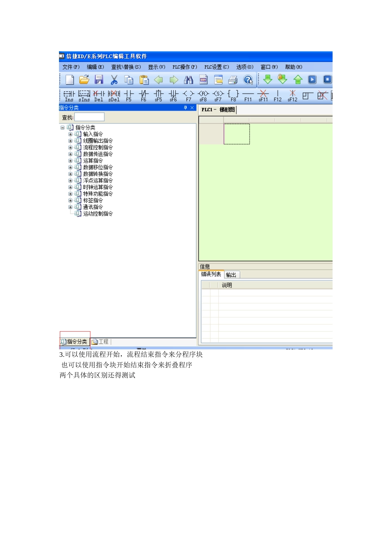Expand the 流程控制指令 node
This screenshot has width=392, height=555.
pos(70,147)
